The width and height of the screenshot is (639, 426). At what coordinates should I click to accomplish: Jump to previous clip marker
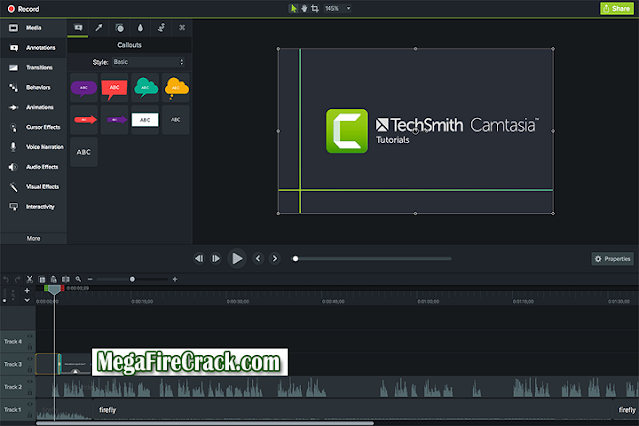point(258,258)
